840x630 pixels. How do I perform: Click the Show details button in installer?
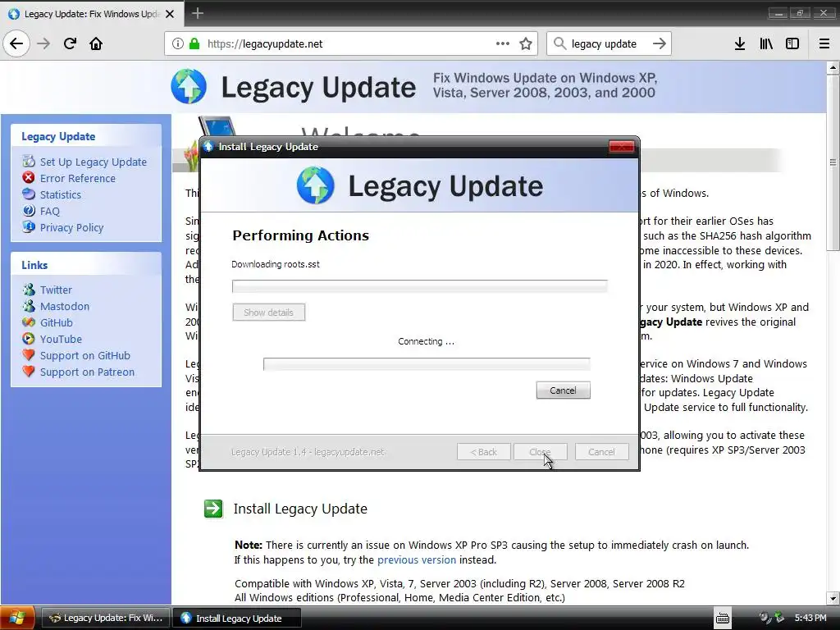pos(269,313)
